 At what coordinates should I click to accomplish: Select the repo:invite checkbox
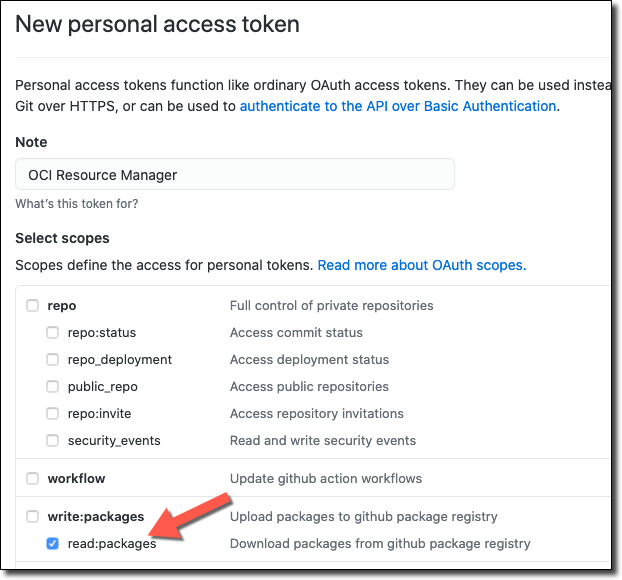(53, 414)
